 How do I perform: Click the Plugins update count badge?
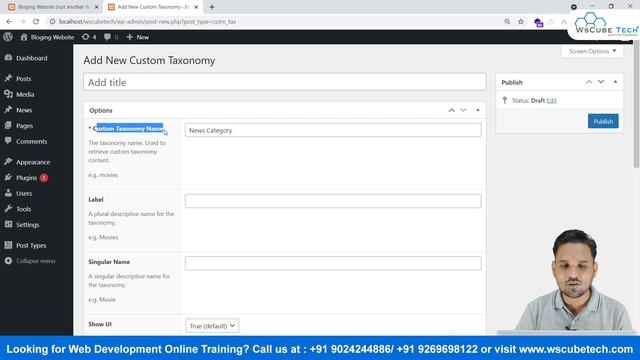click(x=44, y=178)
